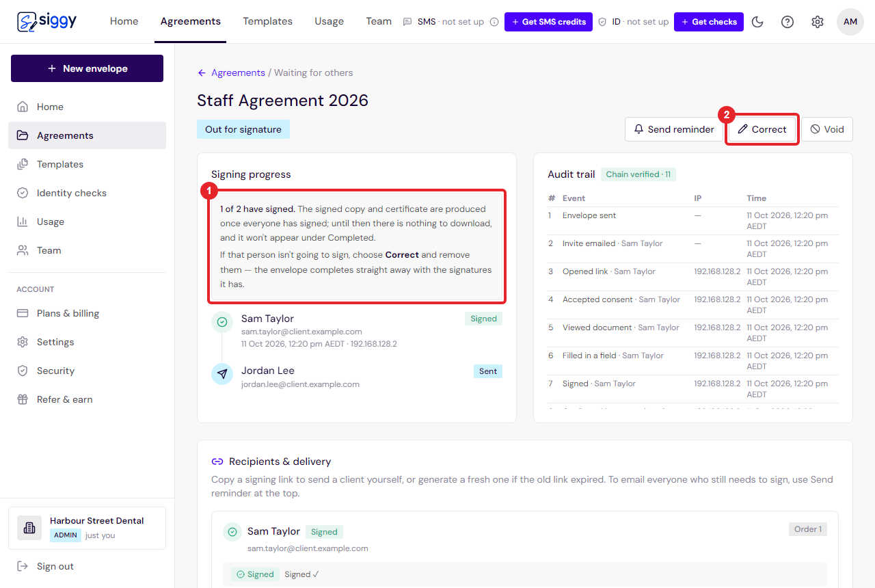Click Jordan Lee's sent paper-plane icon
Screen dimensions: 875x588
(222, 373)
